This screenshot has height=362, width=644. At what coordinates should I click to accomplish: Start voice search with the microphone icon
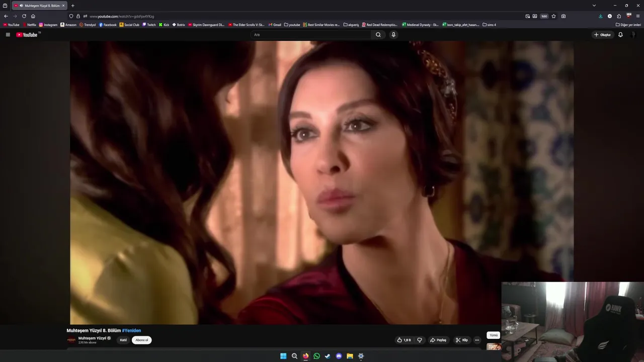click(393, 35)
